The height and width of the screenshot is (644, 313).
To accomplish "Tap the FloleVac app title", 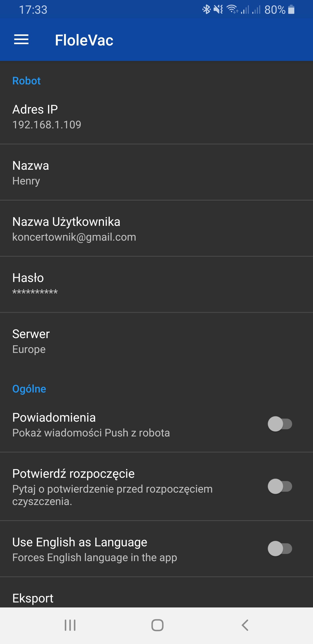I will [x=84, y=40].
